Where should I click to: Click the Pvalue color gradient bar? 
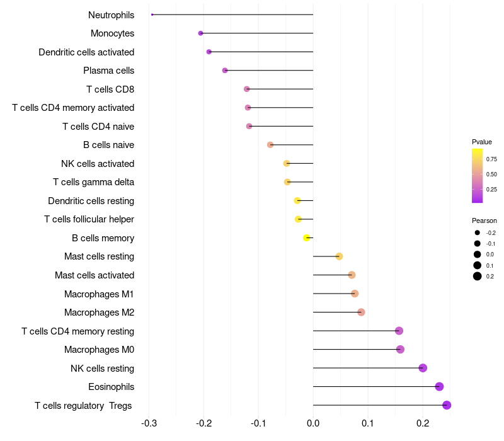pos(477,176)
